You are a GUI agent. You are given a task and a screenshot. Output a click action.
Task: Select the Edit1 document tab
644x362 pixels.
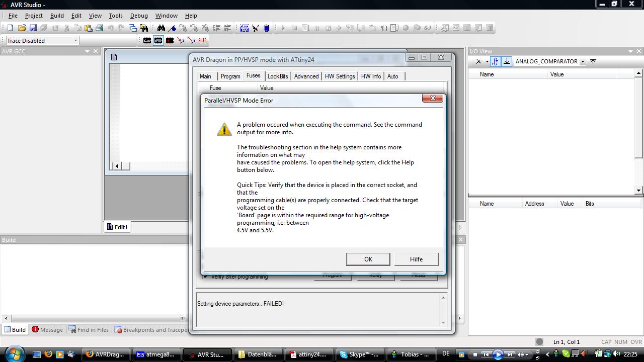[117, 227]
